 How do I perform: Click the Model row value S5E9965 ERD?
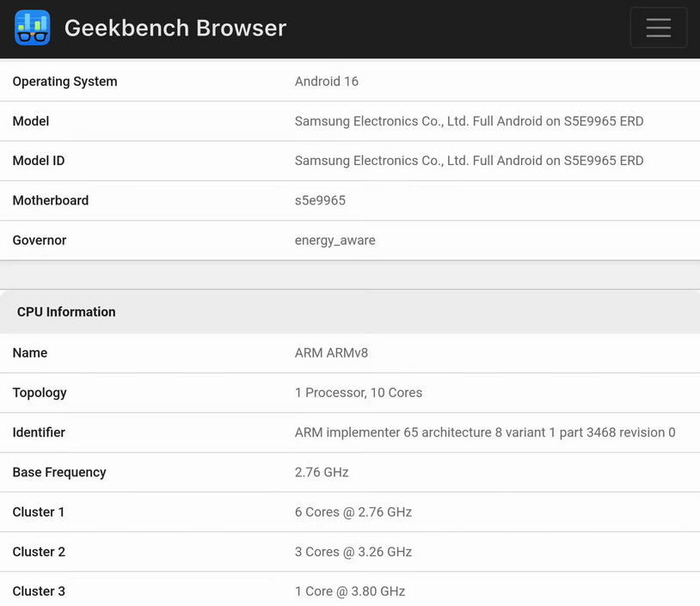click(x=469, y=120)
